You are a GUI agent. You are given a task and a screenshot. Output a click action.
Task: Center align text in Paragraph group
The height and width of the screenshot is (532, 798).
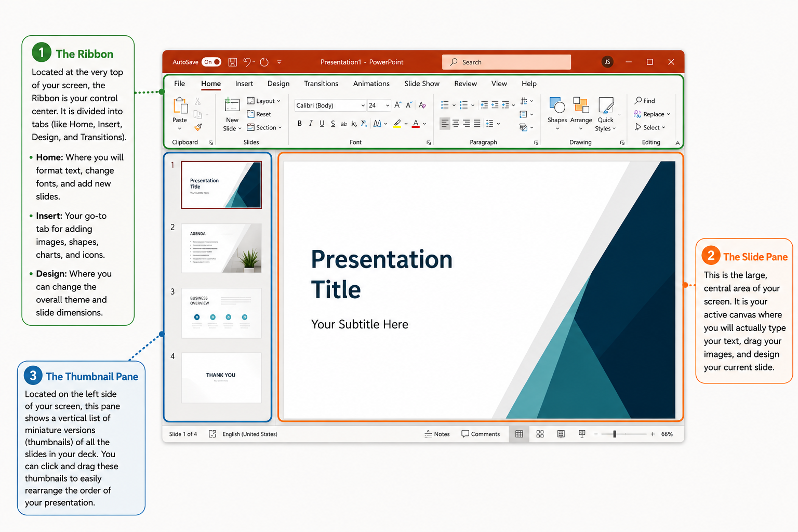456,123
